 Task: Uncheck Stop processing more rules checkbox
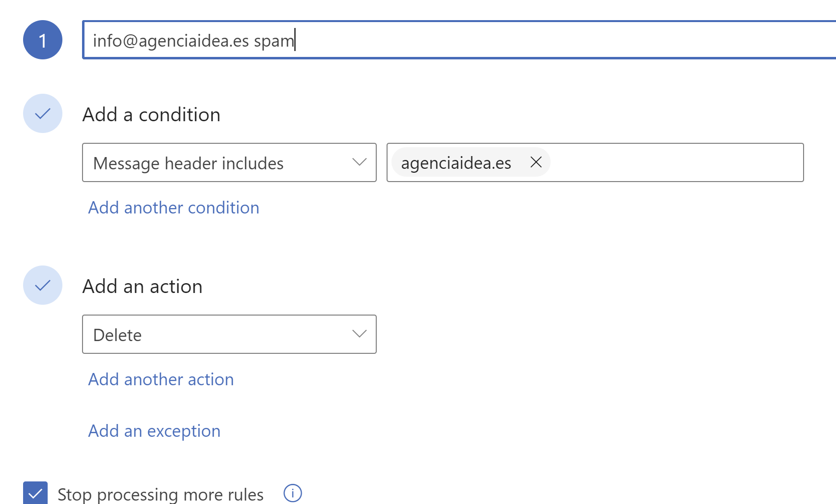[x=35, y=493]
